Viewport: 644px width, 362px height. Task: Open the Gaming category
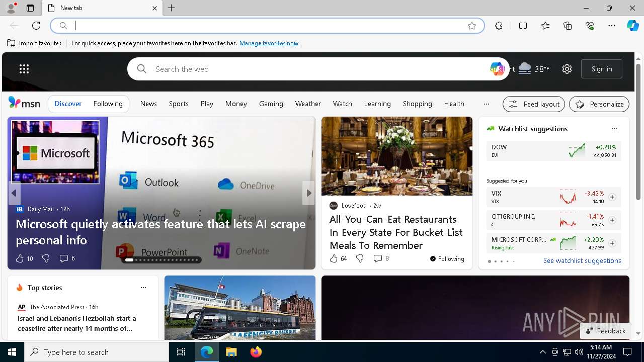pos(271,104)
